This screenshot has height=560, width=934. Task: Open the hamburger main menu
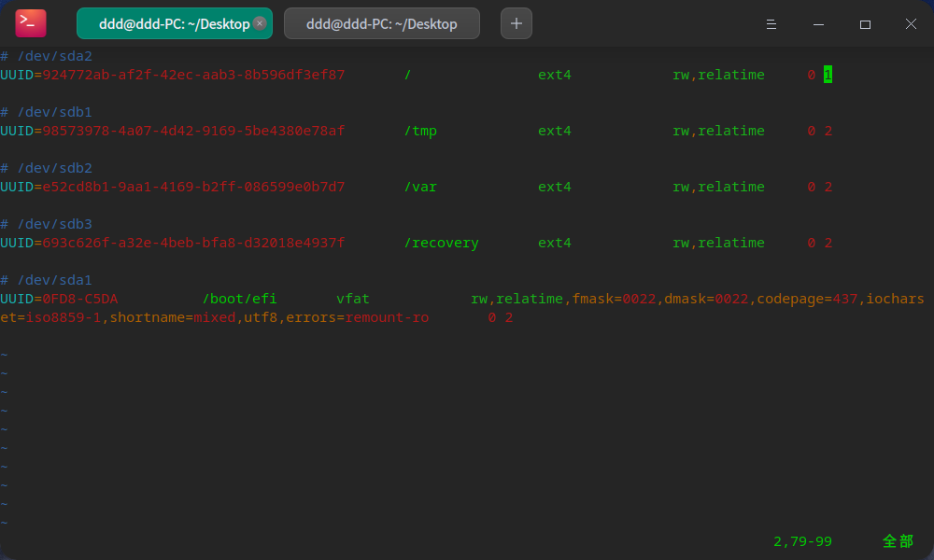pyautogui.click(x=771, y=24)
